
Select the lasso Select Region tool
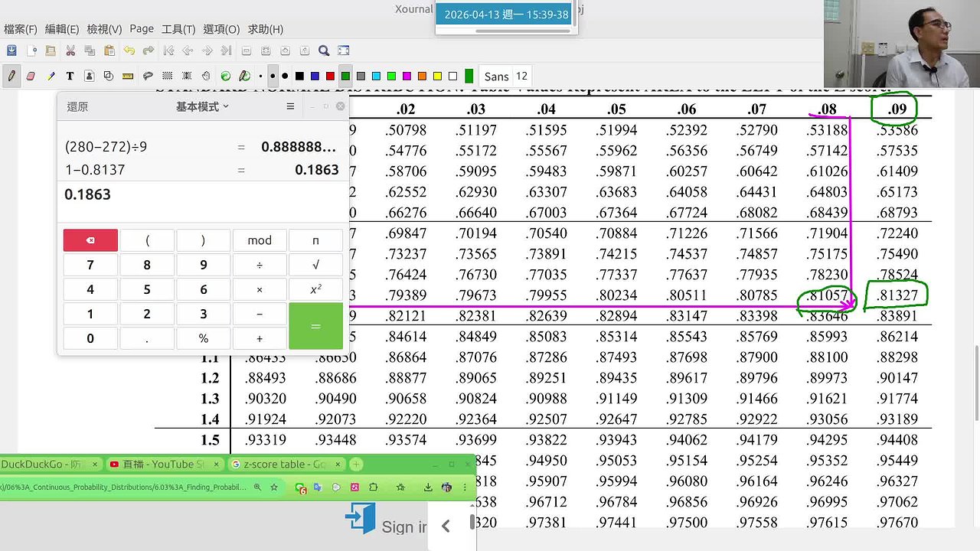148,76
